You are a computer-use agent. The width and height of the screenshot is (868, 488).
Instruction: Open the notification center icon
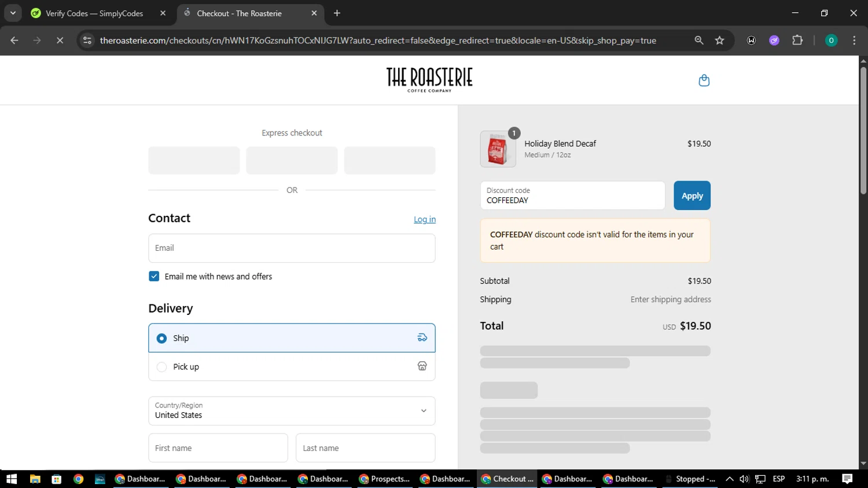coord(847,479)
